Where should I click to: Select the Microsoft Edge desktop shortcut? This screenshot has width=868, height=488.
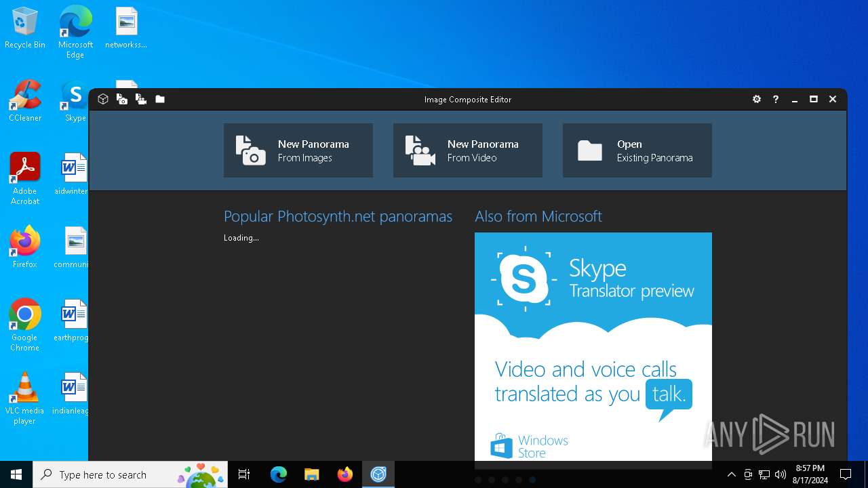[x=75, y=32]
